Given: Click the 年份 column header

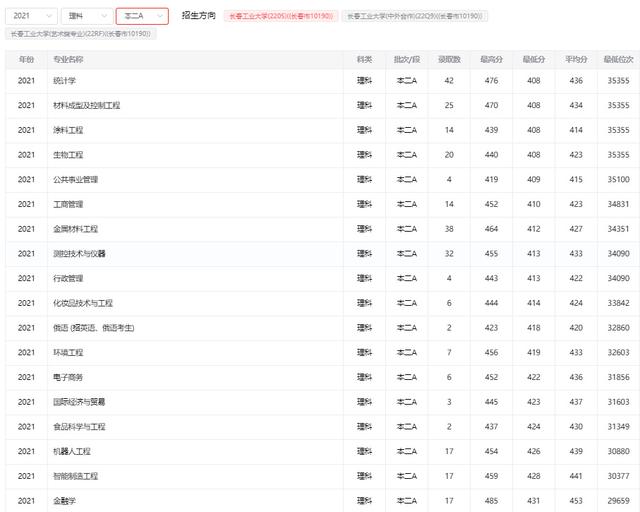Looking at the screenshot, I should point(26,60).
